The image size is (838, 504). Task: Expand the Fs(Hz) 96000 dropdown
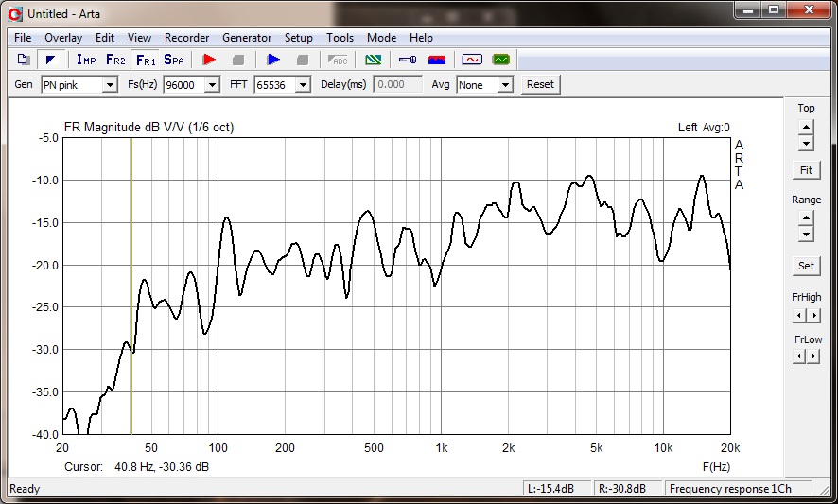tap(212, 85)
